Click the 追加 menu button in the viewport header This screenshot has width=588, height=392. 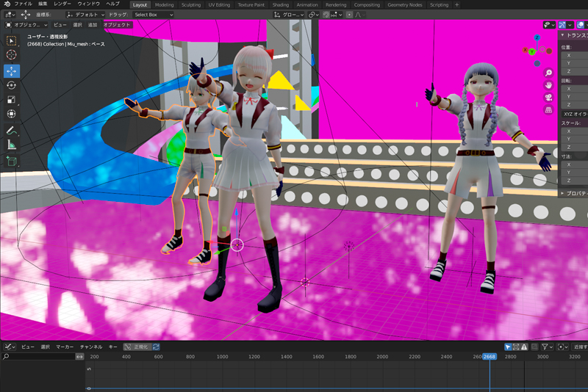[93, 25]
